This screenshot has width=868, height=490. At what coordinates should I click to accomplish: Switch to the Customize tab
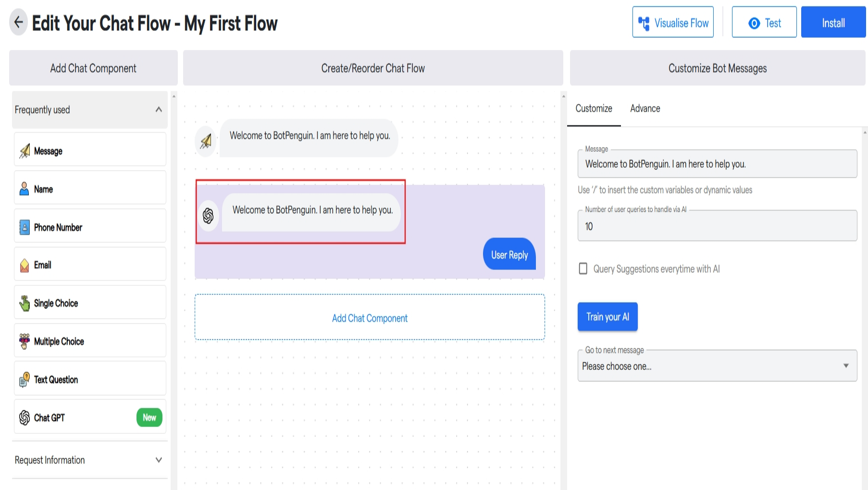point(594,109)
